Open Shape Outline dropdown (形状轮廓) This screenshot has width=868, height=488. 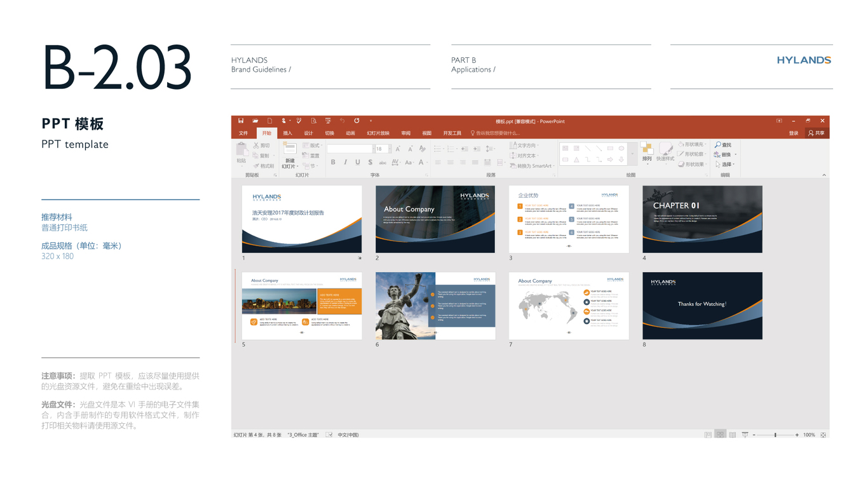coord(691,154)
